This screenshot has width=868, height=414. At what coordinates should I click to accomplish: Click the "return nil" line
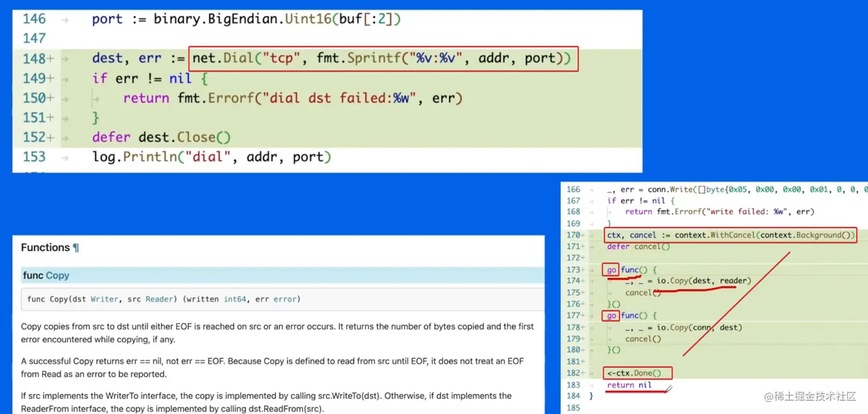(x=629, y=385)
